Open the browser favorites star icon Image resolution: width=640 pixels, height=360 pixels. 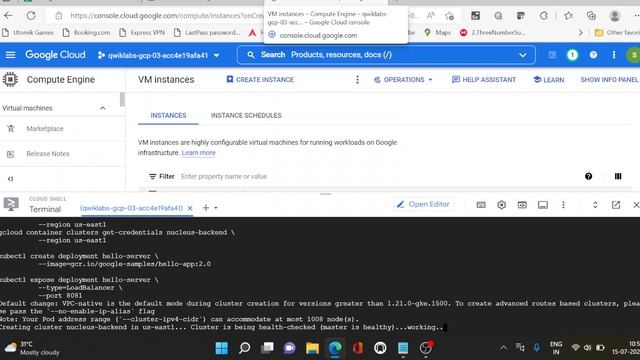568,16
